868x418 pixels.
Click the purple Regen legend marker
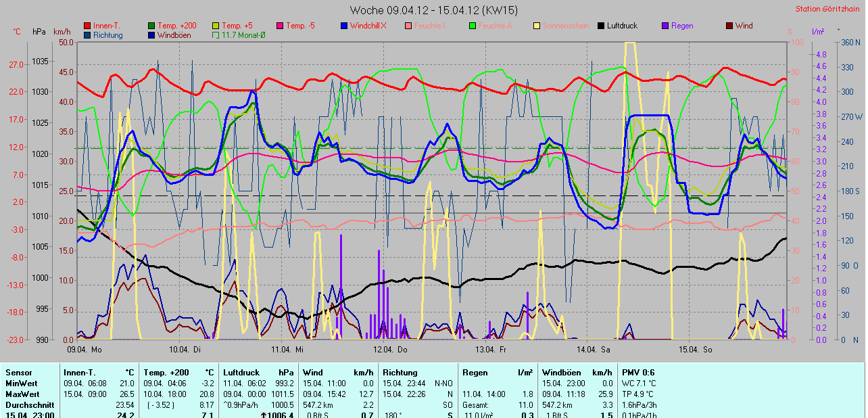click(665, 26)
